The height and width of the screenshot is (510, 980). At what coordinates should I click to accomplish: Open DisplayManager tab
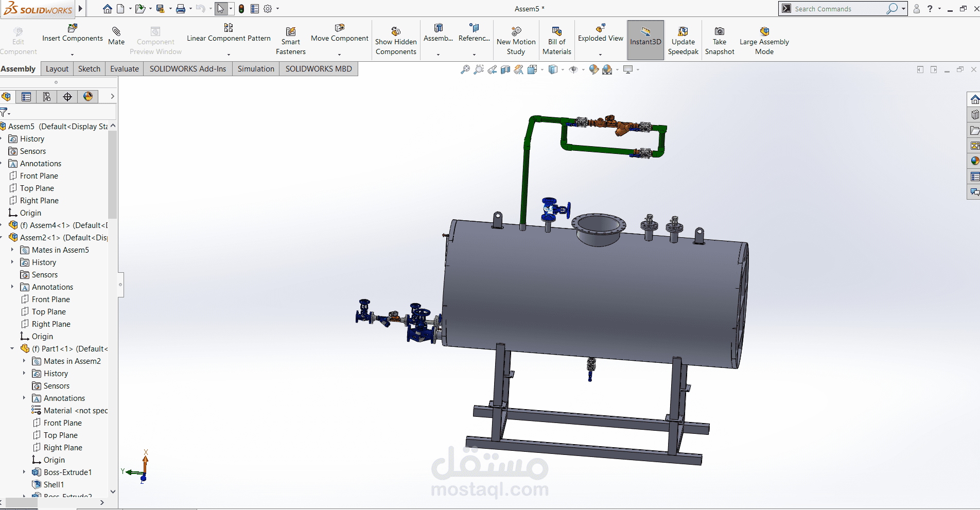88,97
